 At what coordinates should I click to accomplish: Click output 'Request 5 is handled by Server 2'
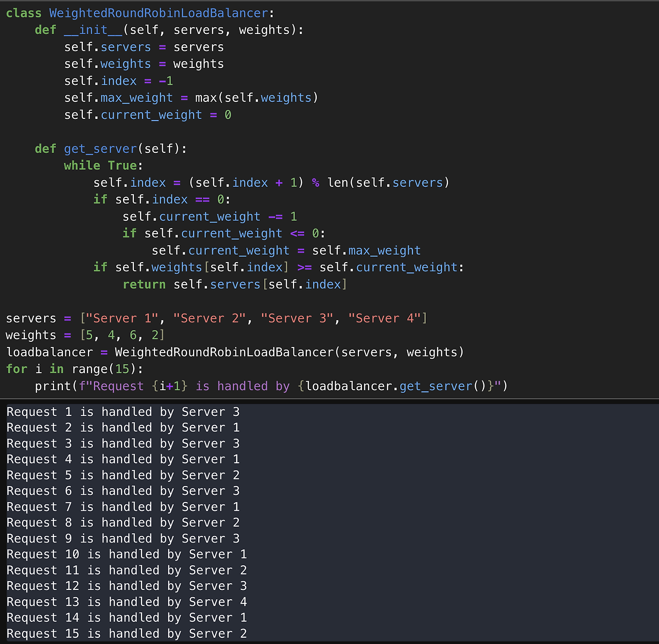[x=123, y=475]
